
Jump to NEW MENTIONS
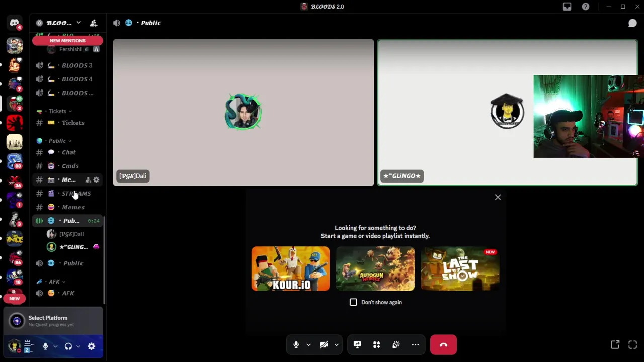[67, 40]
